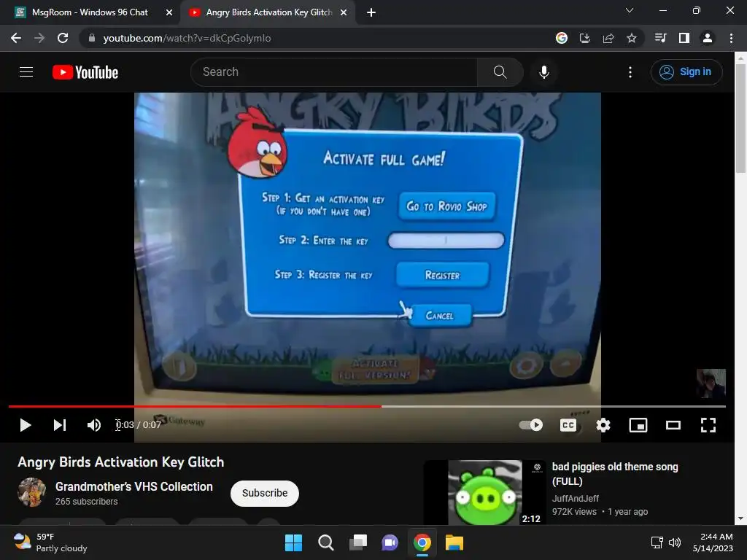Open the media control icon in Chrome toolbar
Screen dimensions: 747x560
[660, 38]
